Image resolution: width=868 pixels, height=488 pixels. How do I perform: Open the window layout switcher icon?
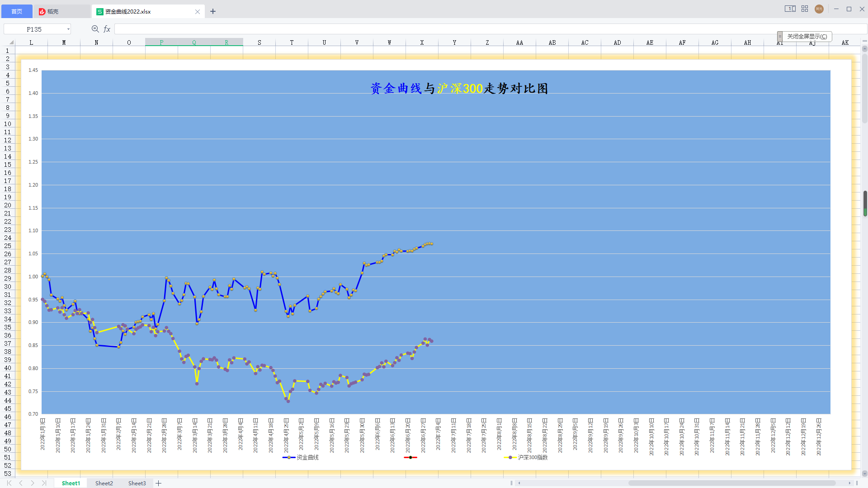[790, 9]
